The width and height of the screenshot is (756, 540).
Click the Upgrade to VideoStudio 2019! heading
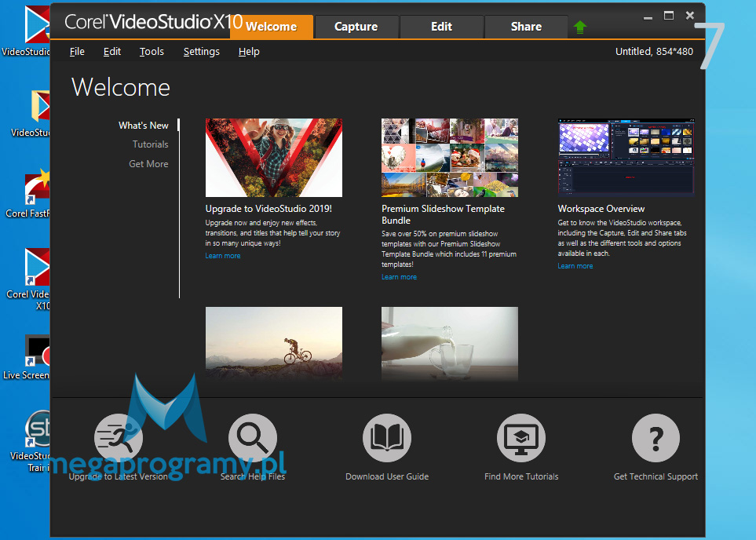pyautogui.click(x=268, y=209)
